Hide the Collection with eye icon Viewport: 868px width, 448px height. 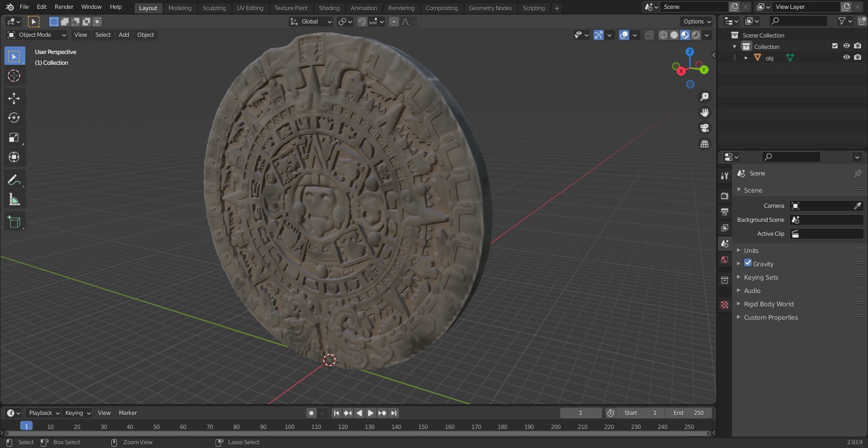[846, 46]
